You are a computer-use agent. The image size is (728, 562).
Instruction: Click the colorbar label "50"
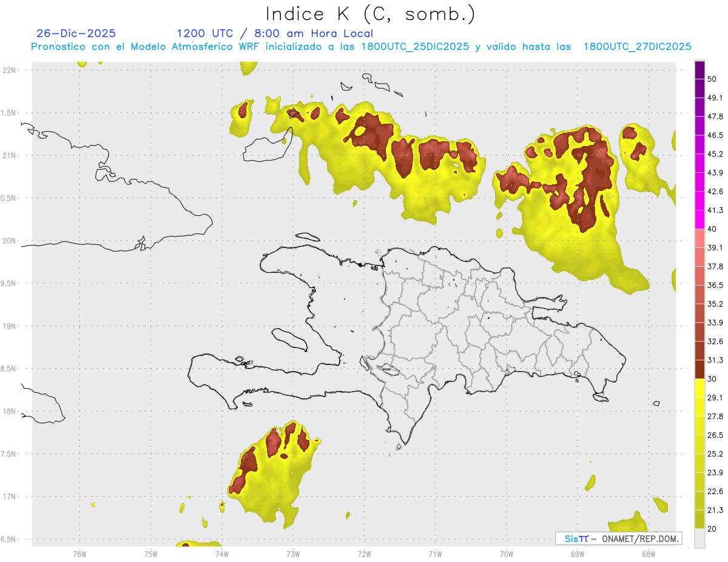[712, 79]
